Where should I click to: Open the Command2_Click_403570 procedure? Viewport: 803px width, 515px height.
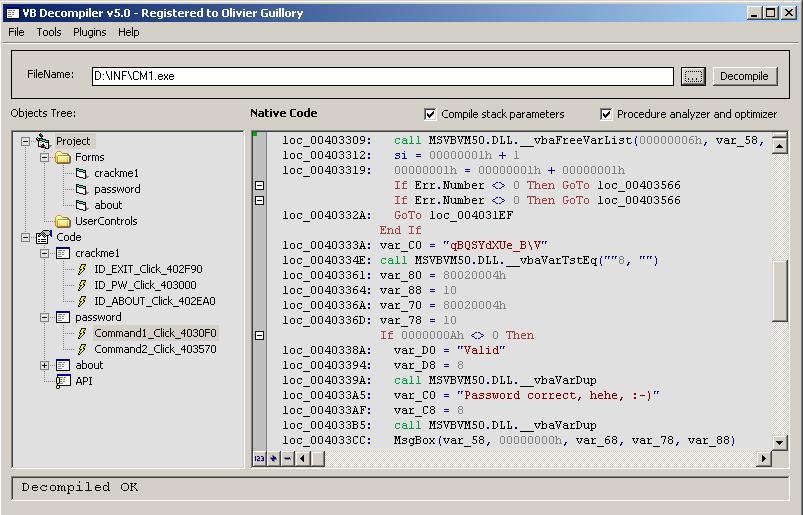155,349
